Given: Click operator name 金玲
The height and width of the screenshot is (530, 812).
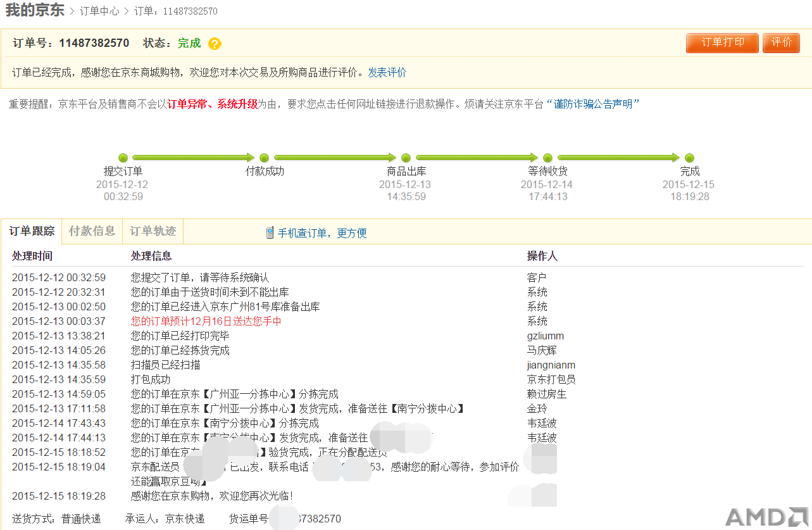Looking at the screenshot, I should [537, 408].
